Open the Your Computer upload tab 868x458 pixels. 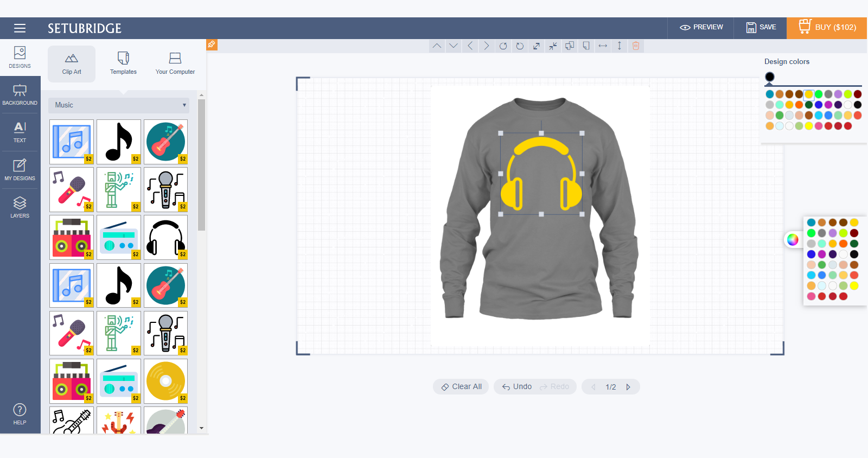pos(175,63)
